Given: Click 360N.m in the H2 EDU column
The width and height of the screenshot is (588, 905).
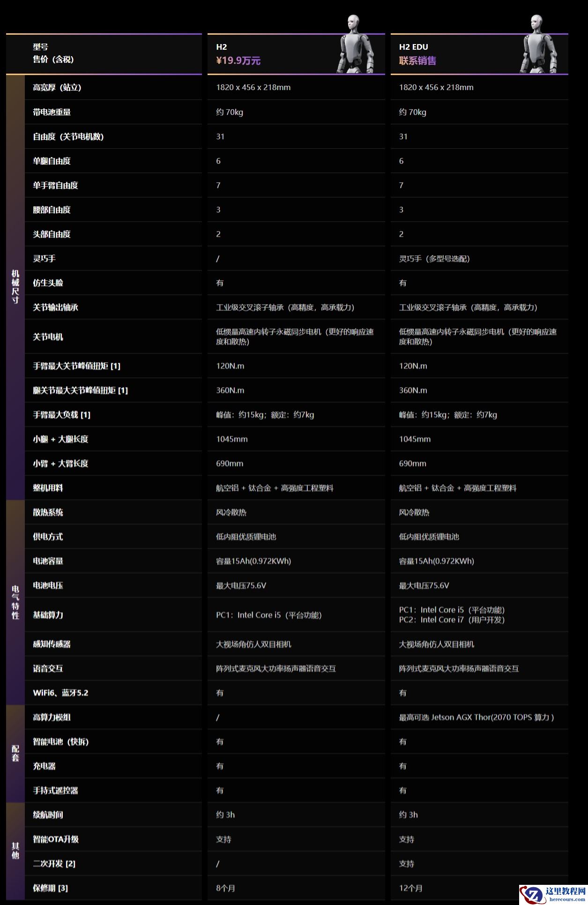Looking at the screenshot, I should pyautogui.click(x=413, y=390).
